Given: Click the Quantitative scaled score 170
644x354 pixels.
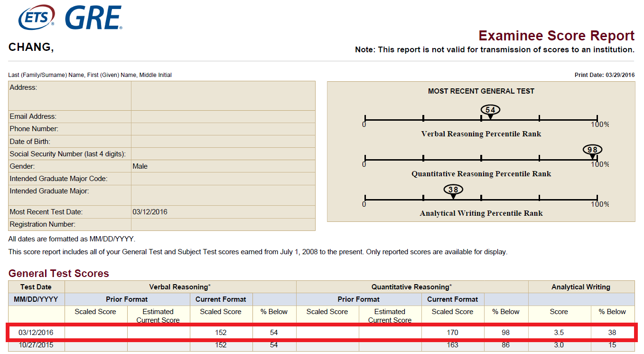Looking at the screenshot, I should (x=453, y=333).
